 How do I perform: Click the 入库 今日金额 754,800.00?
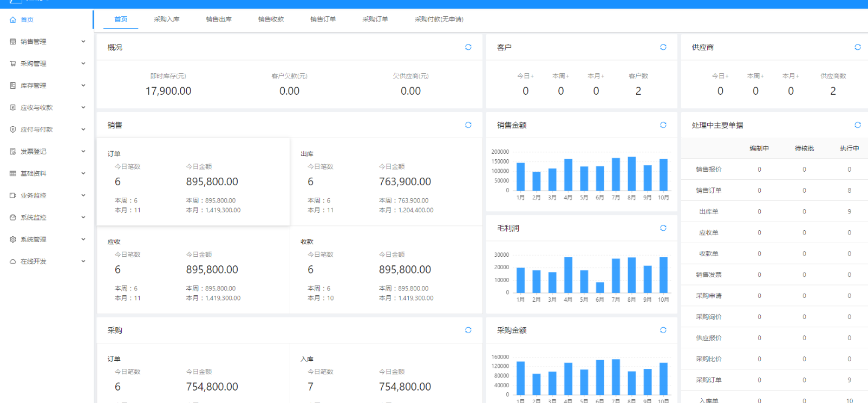click(x=405, y=387)
